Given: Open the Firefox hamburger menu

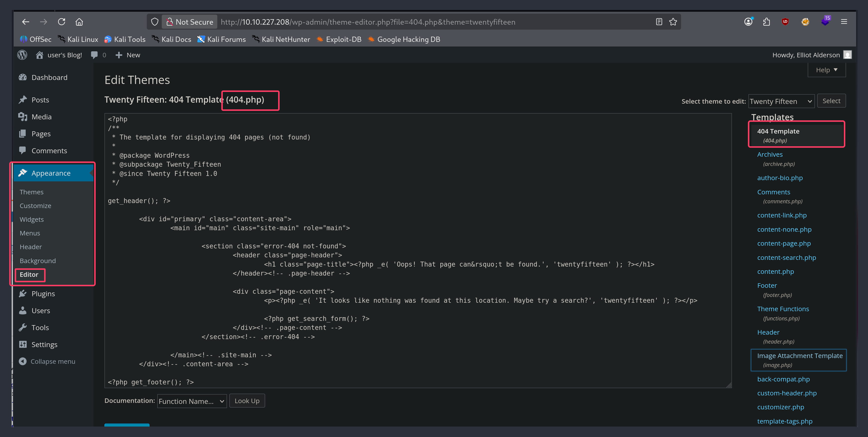Looking at the screenshot, I should pos(844,22).
